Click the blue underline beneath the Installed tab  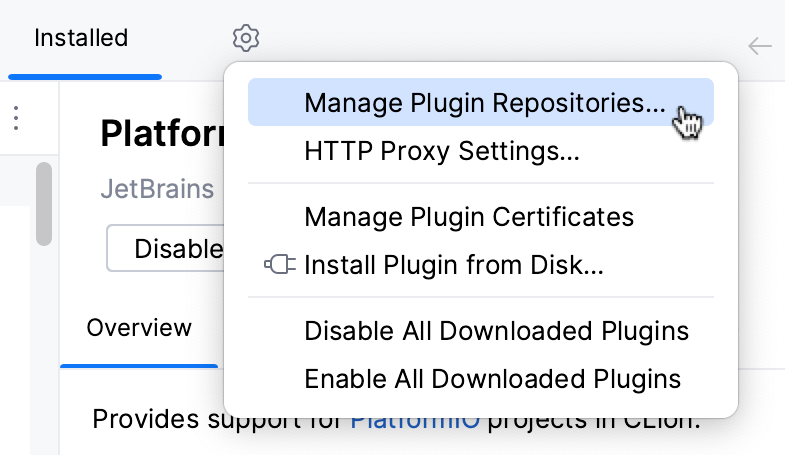pyautogui.click(x=85, y=76)
